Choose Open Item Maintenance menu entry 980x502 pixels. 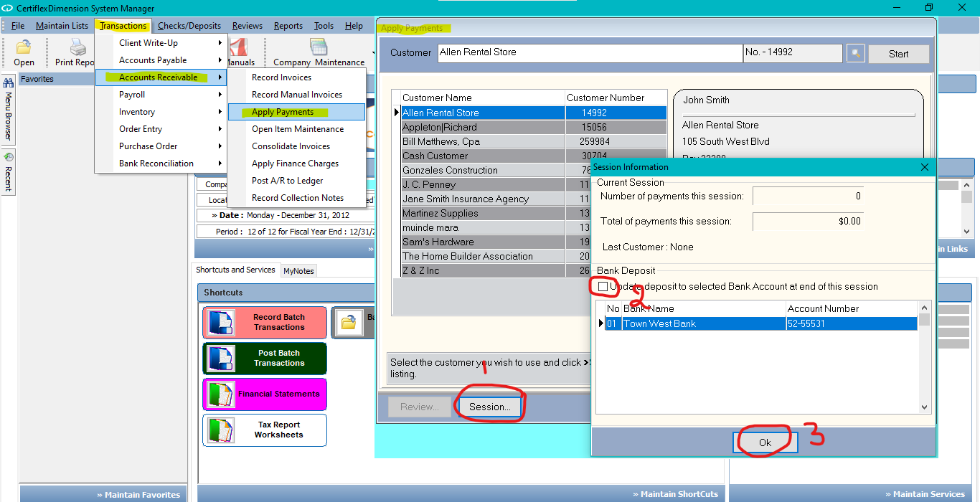(x=296, y=129)
